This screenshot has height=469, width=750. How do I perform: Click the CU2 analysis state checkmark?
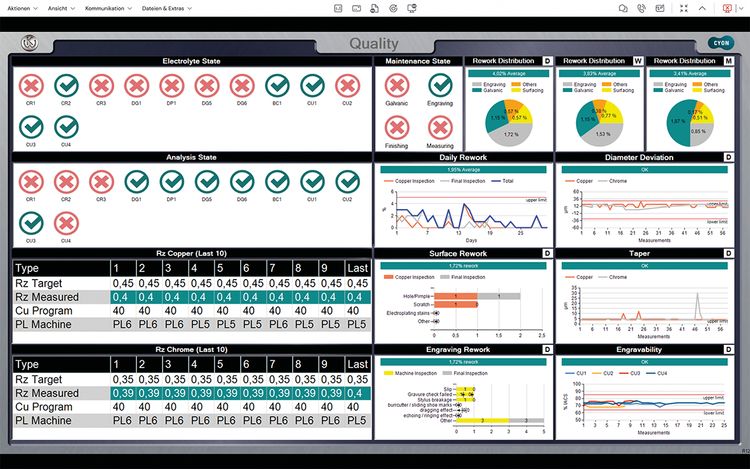pyautogui.click(x=348, y=182)
